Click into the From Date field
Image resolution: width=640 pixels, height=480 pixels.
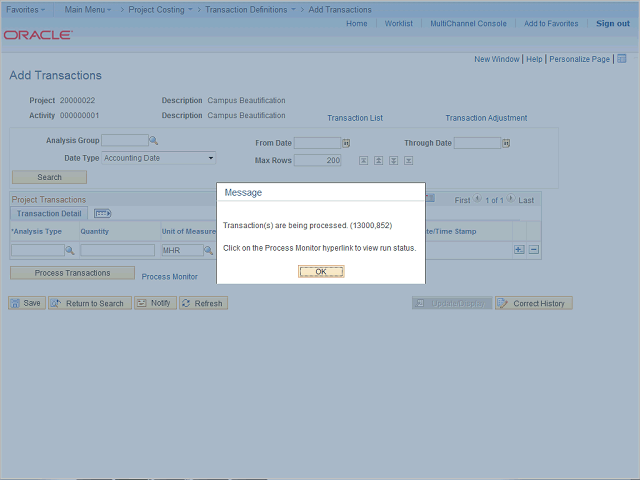click(317, 143)
